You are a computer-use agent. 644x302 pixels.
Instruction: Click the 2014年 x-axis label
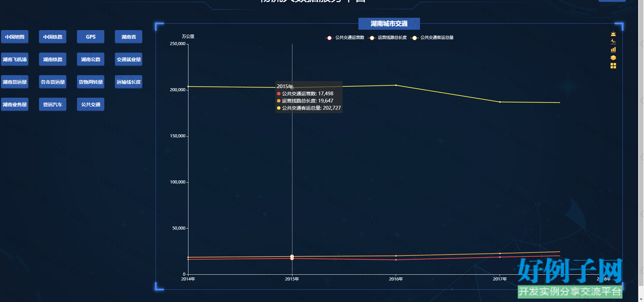pyautogui.click(x=188, y=279)
